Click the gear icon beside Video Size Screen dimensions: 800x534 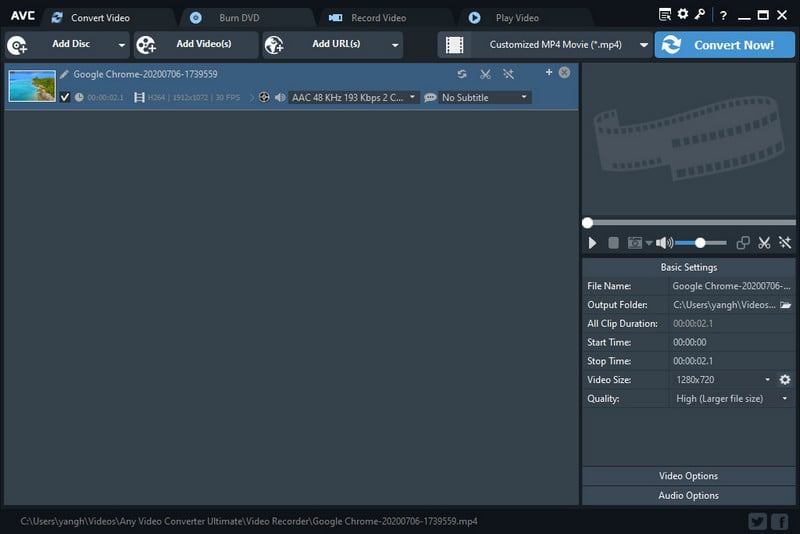[x=785, y=379]
